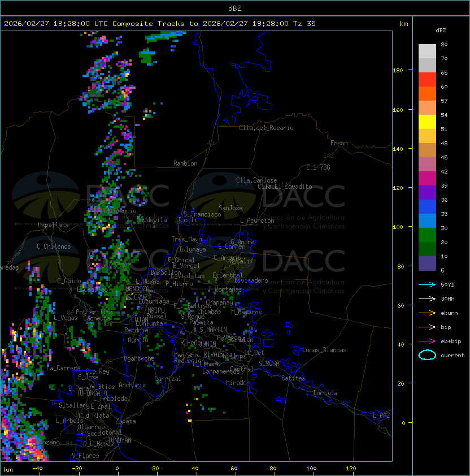Click the Tres_Mayo label
This screenshot has width=470, height=476.
pos(186,239)
